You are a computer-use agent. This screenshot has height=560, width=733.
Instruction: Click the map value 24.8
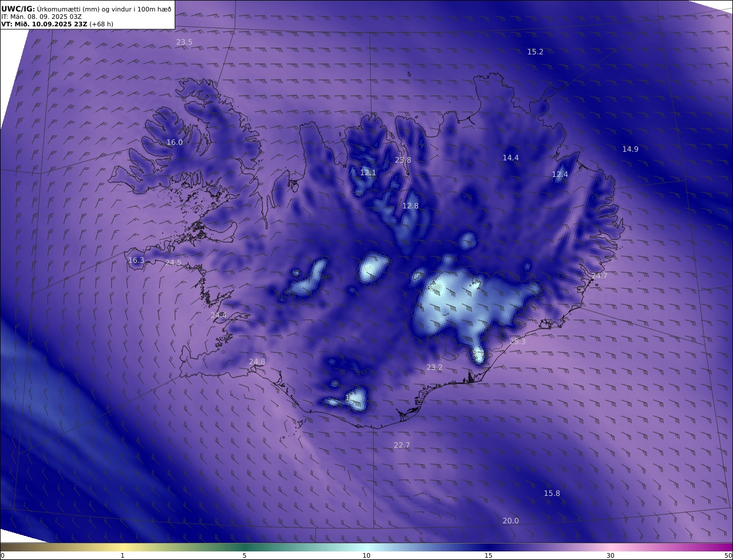(x=257, y=362)
